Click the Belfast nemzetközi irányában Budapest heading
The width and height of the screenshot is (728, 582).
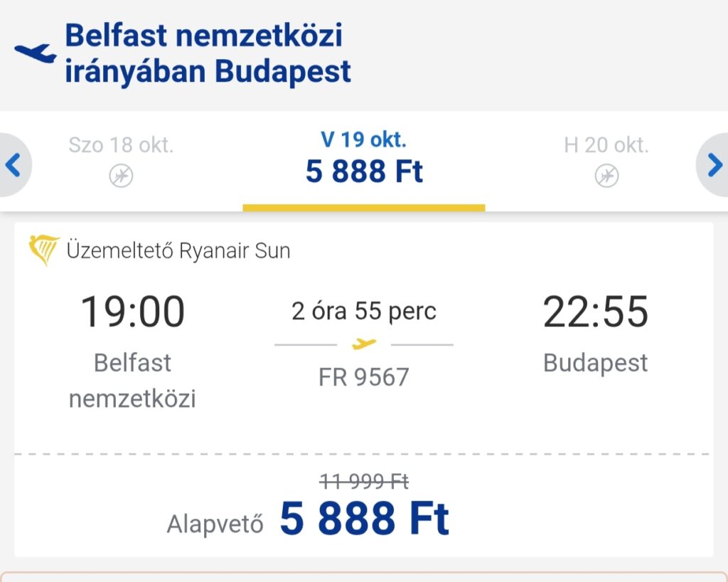[208, 53]
